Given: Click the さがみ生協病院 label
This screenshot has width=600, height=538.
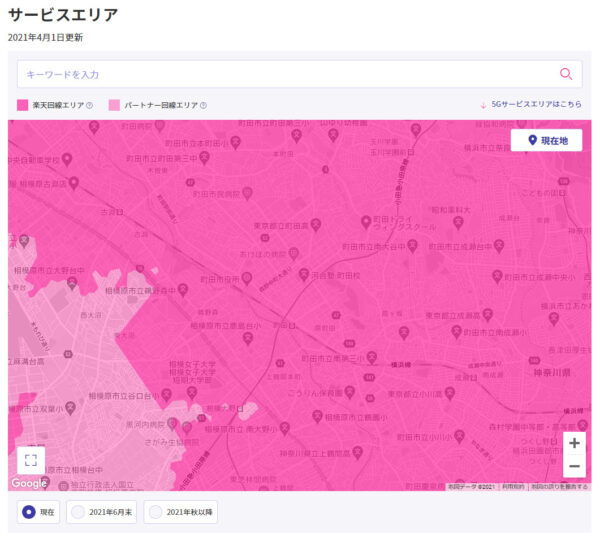Looking at the screenshot, I should (172, 442).
